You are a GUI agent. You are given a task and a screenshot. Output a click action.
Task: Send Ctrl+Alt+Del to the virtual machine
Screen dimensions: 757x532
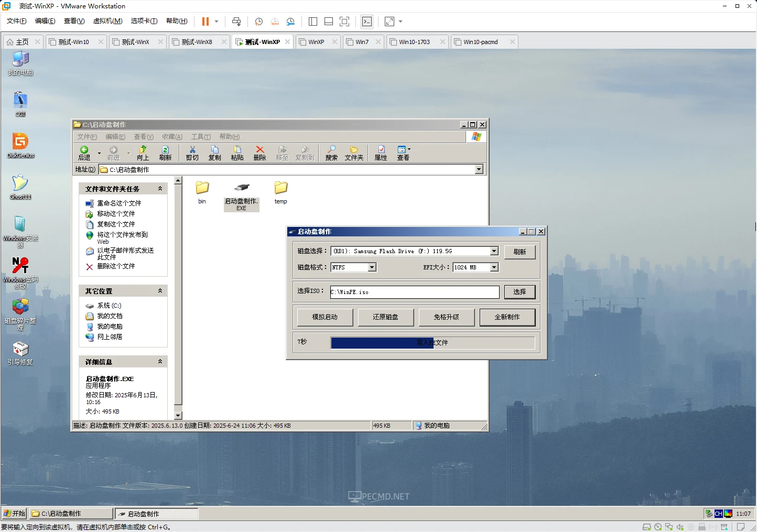(x=236, y=21)
